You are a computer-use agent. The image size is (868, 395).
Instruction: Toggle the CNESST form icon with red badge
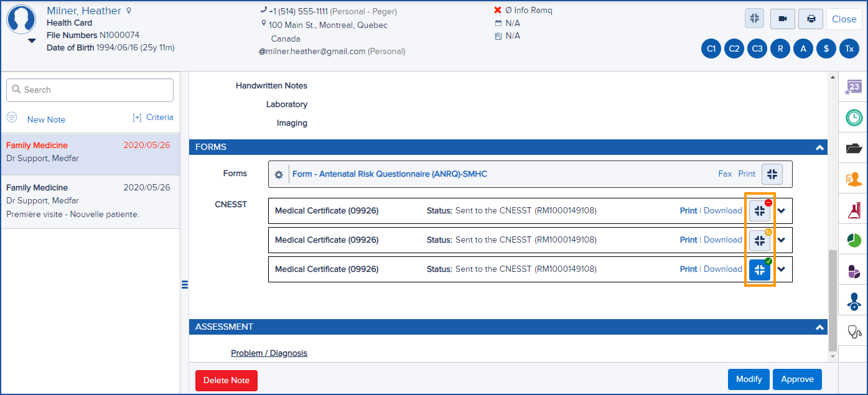(x=759, y=210)
